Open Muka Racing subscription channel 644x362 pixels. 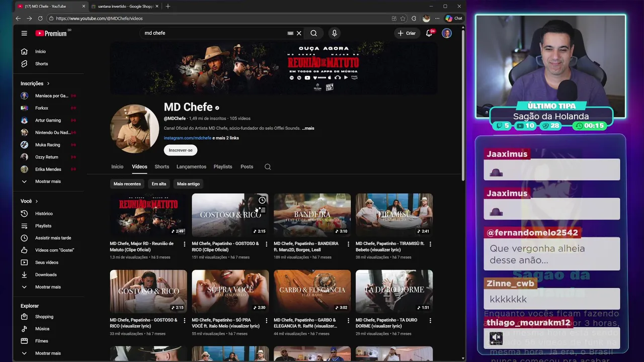pyautogui.click(x=48, y=145)
